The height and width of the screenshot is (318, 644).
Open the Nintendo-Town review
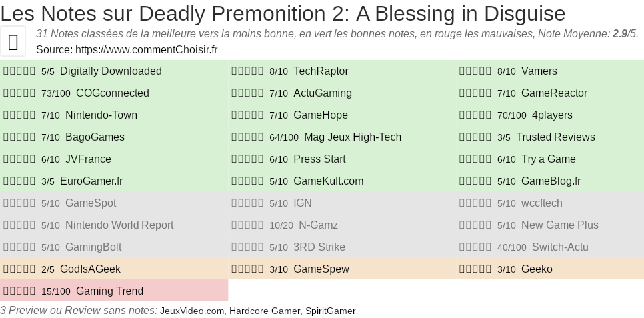coord(101,115)
